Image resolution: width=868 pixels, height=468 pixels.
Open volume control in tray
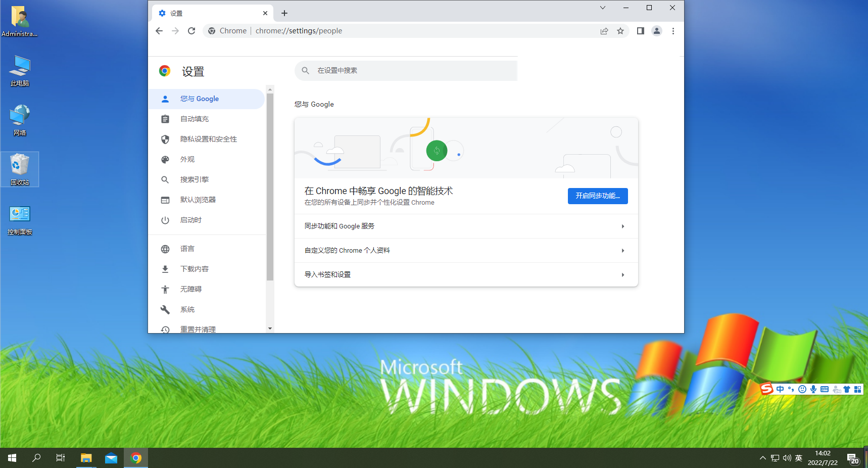click(787, 458)
